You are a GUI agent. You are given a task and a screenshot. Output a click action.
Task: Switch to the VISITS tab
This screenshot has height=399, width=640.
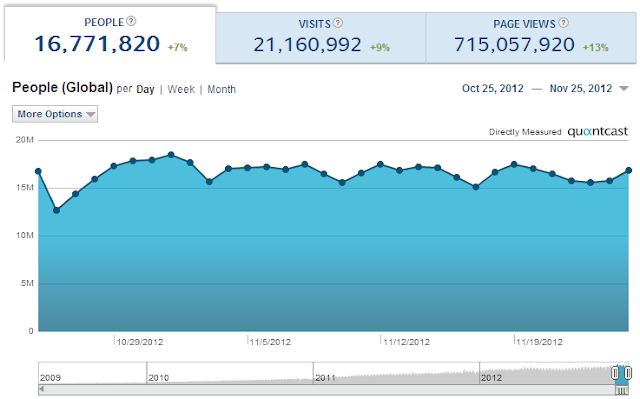coord(321,38)
